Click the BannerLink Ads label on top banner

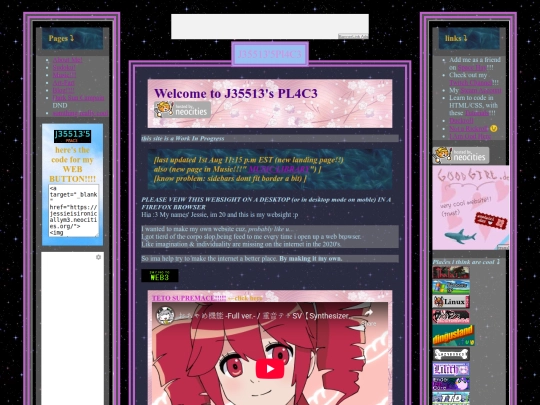tap(353, 36)
